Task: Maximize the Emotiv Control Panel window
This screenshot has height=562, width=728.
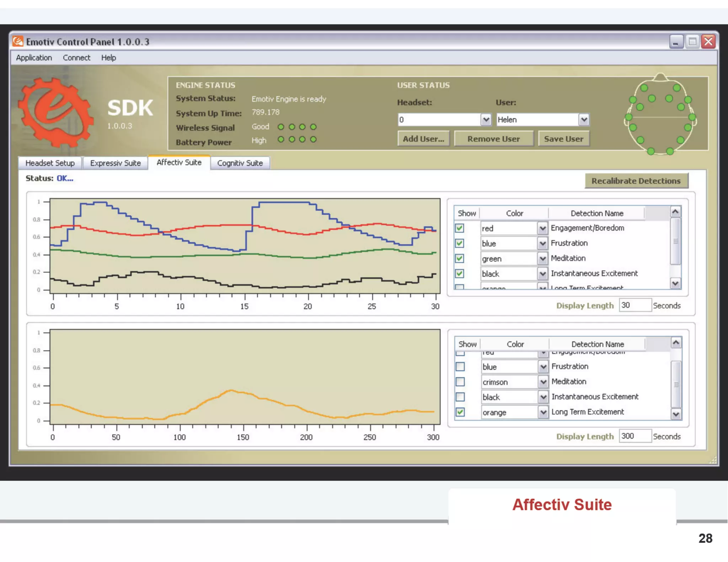Action: pyautogui.click(x=692, y=42)
